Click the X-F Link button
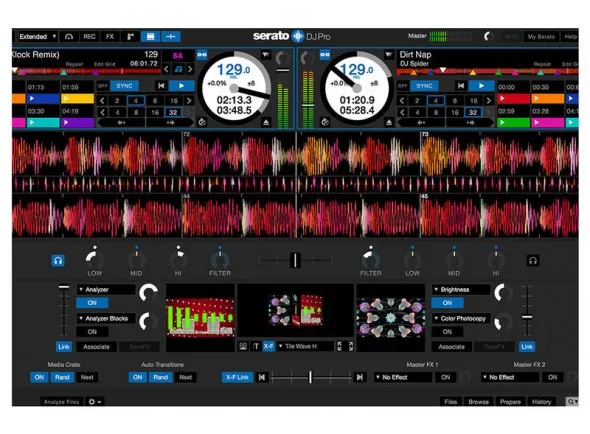 click(237, 377)
